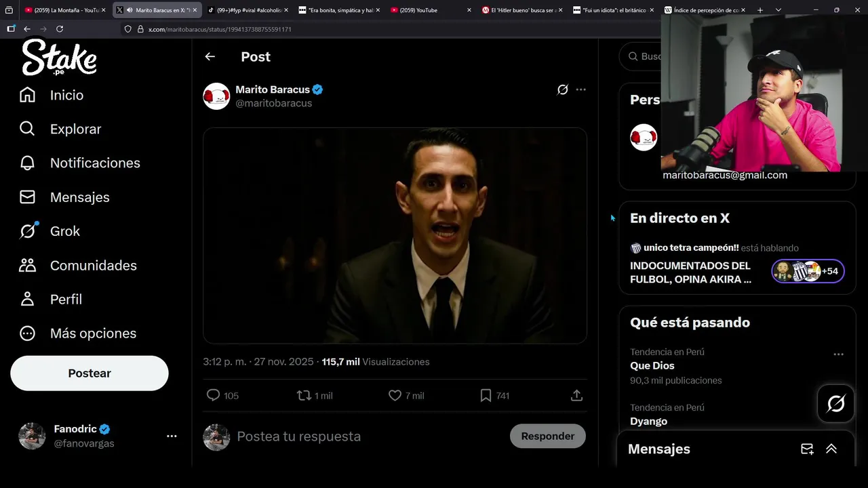Expand the Mensajes drawer with double chevron
This screenshot has height=488, width=868.
tap(831, 449)
